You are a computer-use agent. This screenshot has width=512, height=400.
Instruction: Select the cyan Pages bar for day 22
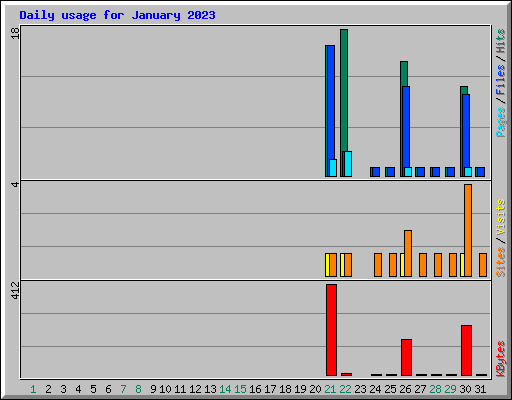(x=348, y=164)
